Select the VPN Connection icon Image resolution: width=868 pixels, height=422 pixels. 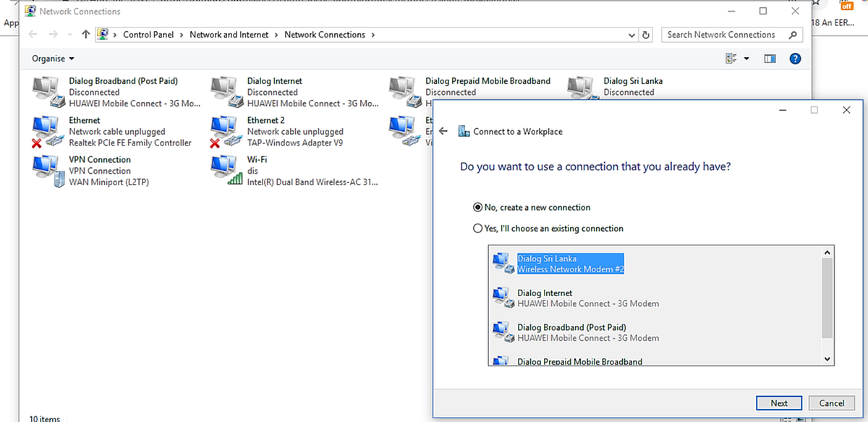click(48, 171)
